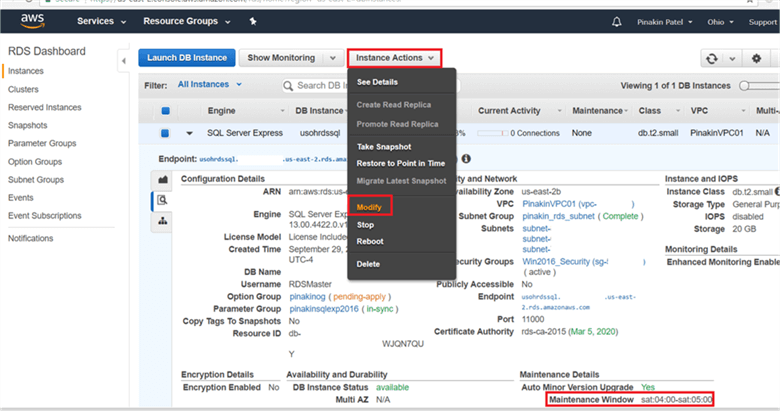The height and width of the screenshot is (411, 780).
Task: Open Notifications in the sidebar
Action: pos(30,238)
